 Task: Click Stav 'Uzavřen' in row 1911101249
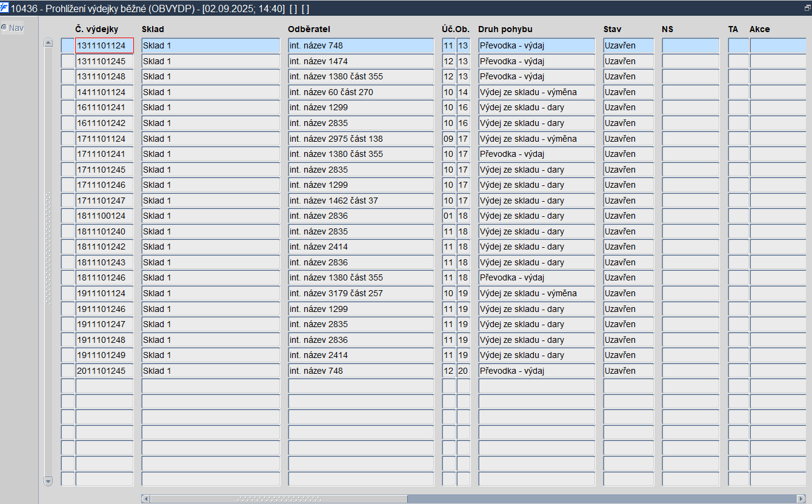click(628, 355)
